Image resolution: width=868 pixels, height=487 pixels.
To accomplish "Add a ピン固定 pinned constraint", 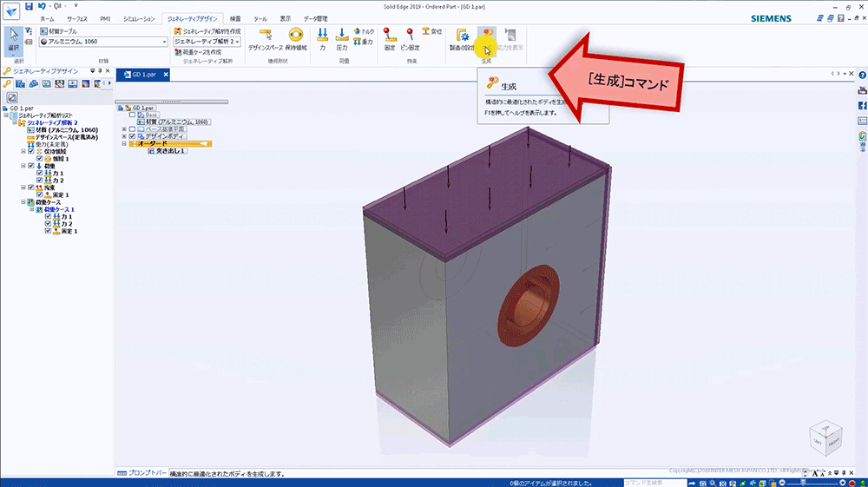I will pyautogui.click(x=411, y=40).
